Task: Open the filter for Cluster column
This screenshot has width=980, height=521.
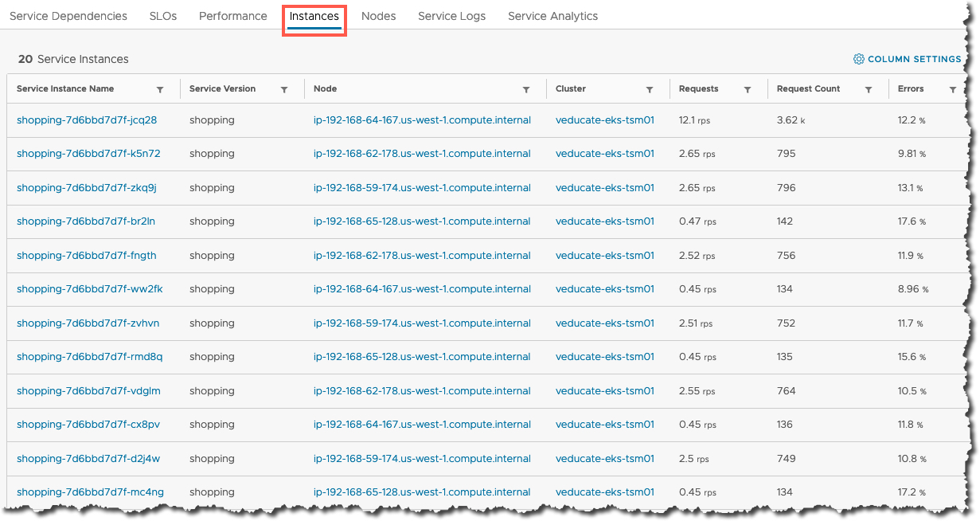Action: click(650, 90)
